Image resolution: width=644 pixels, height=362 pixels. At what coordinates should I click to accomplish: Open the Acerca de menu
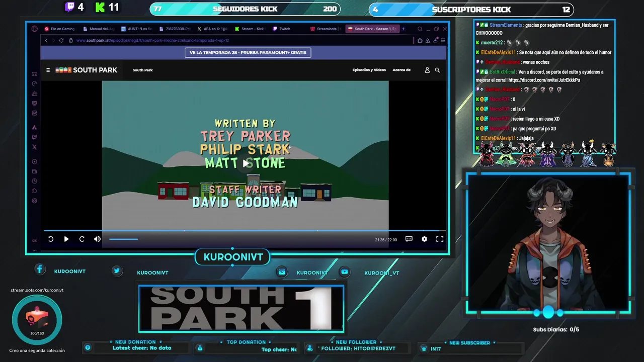401,70
